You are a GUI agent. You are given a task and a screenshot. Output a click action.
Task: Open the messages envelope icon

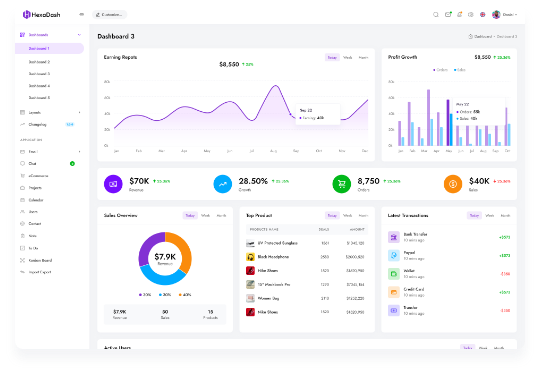pos(448,14)
